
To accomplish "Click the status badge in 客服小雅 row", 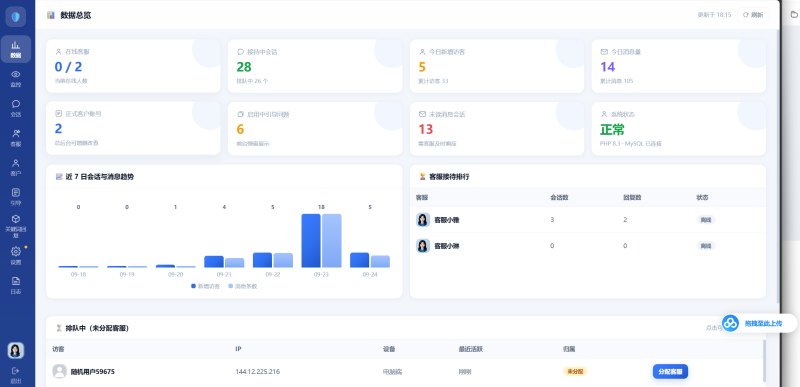I will tap(706, 220).
